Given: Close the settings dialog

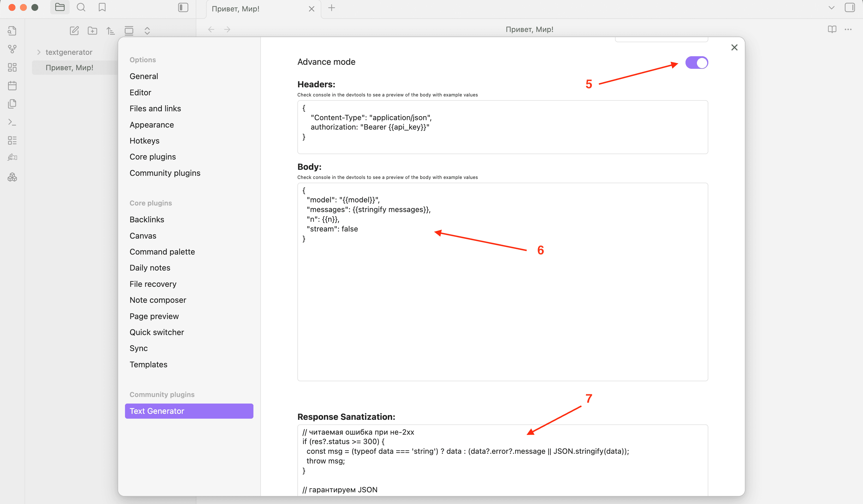Looking at the screenshot, I should pos(734,47).
